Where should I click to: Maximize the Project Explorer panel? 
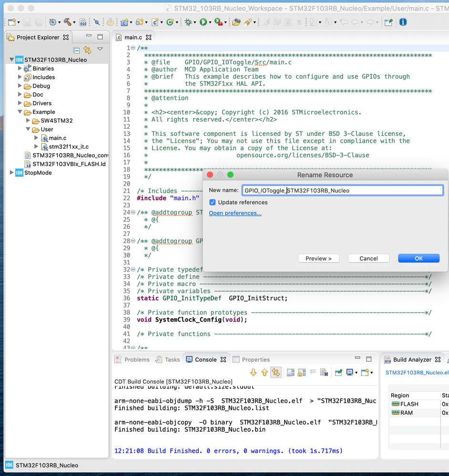point(100,37)
